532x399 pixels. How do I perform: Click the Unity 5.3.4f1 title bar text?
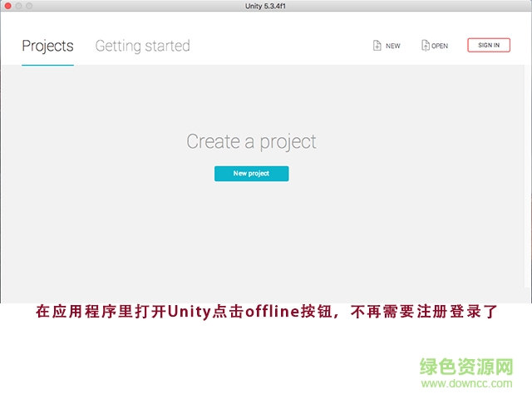click(x=266, y=6)
